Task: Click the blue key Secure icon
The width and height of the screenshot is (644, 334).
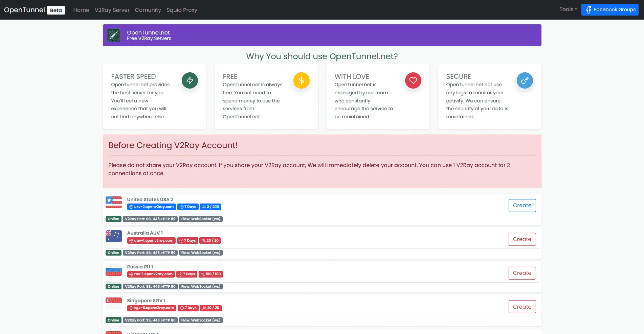Action: (525, 80)
